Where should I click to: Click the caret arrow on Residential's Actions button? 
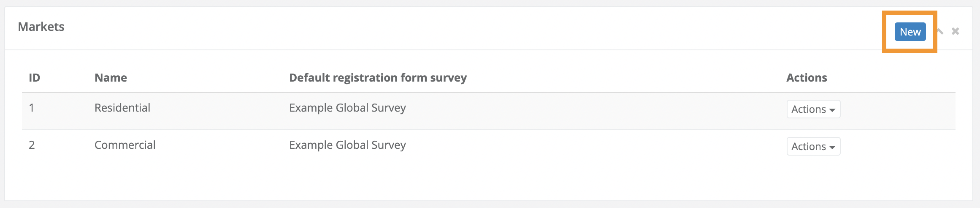click(832, 110)
